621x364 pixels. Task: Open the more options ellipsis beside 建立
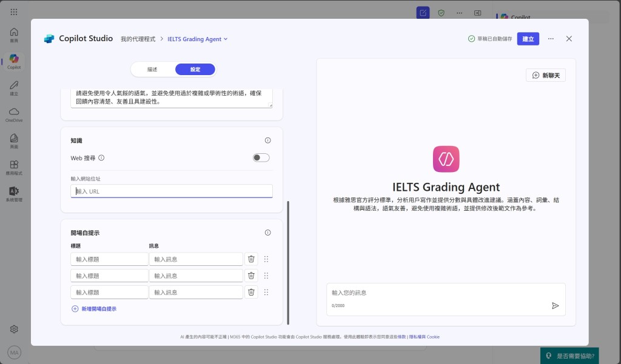coord(551,39)
